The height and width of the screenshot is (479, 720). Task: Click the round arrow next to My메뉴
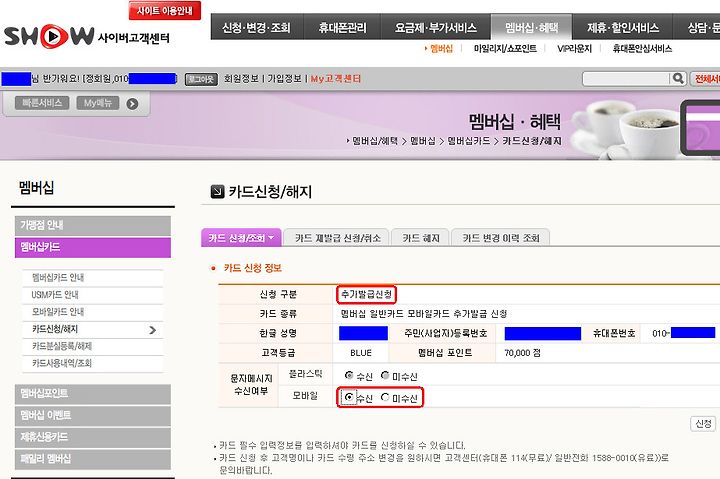(x=132, y=104)
